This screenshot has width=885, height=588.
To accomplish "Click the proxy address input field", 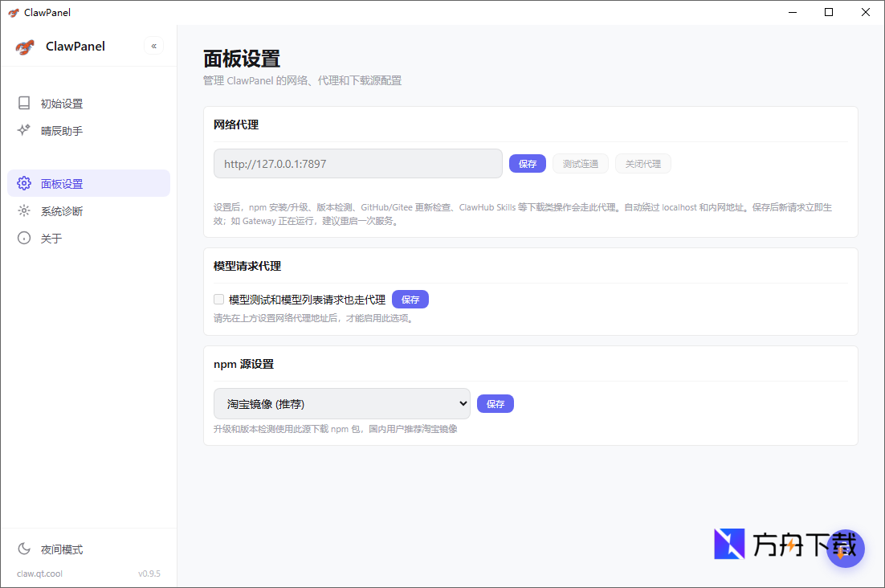I will click(x=357, y=164).
